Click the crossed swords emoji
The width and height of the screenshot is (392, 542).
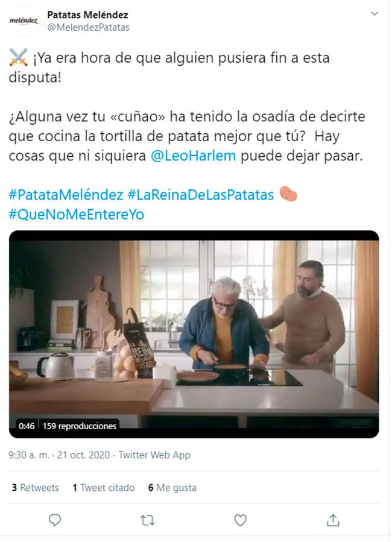click(18, 57)
